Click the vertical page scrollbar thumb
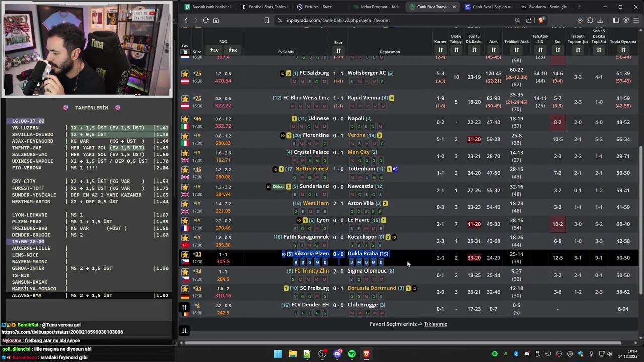 point(641,220)
